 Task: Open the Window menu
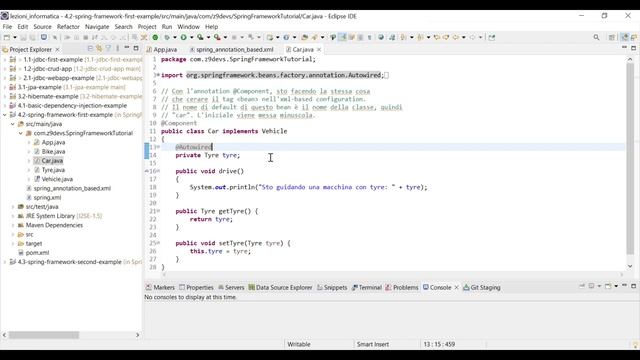coord(188,27)
